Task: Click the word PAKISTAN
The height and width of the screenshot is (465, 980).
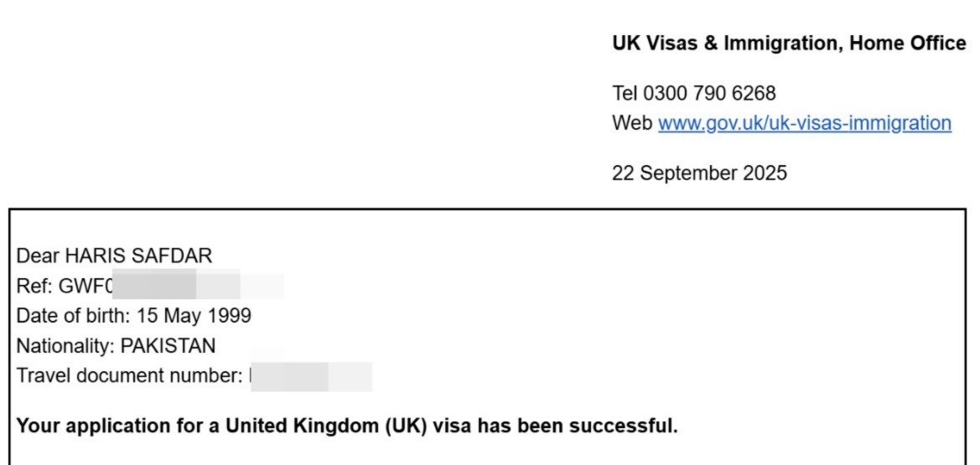Action: [x=168, y=345]
